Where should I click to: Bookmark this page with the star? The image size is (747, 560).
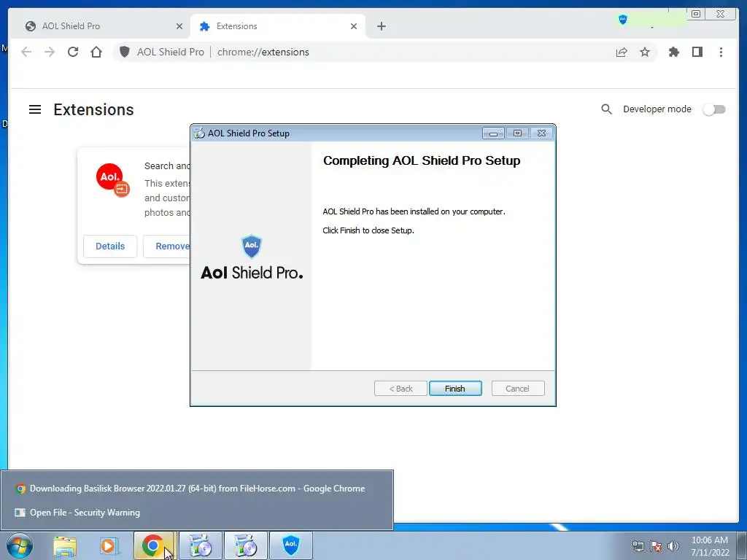(x=645, y=52)
